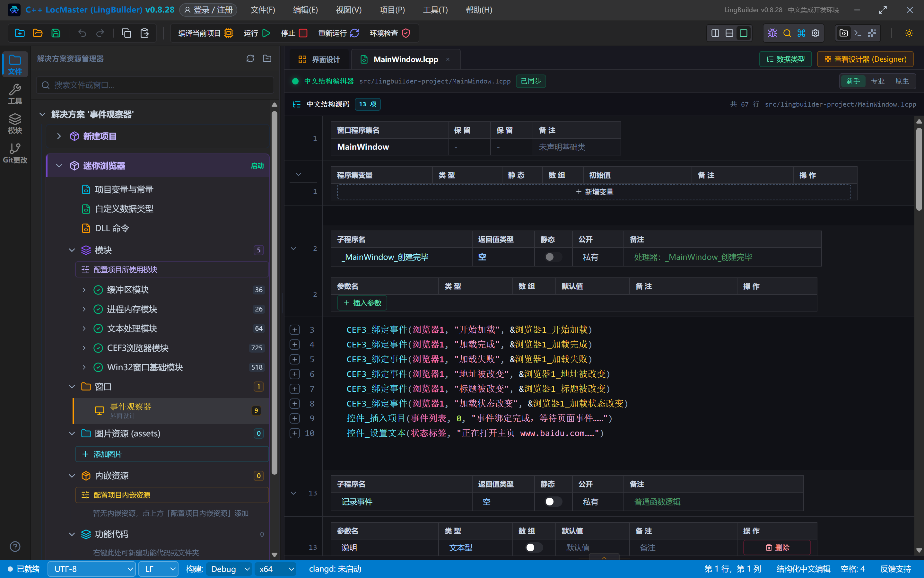Open the 文件(F) menu

coord(263,10)
